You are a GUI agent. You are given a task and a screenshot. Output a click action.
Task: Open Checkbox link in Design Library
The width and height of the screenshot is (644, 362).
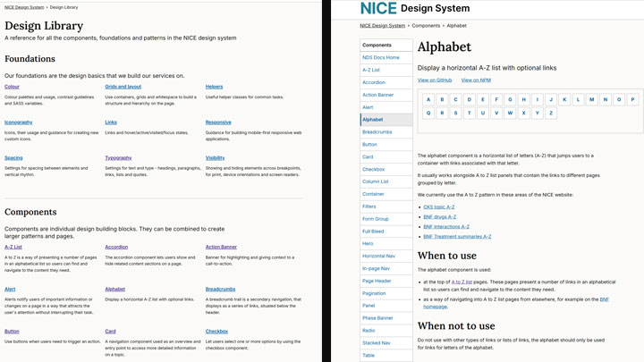pyautogui.click(x=216, y=332)
